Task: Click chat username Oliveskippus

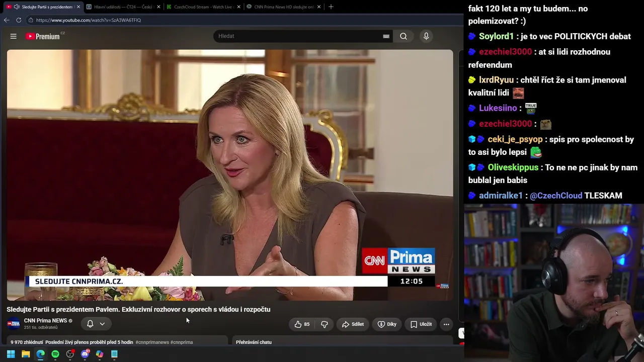Action: 513,167
